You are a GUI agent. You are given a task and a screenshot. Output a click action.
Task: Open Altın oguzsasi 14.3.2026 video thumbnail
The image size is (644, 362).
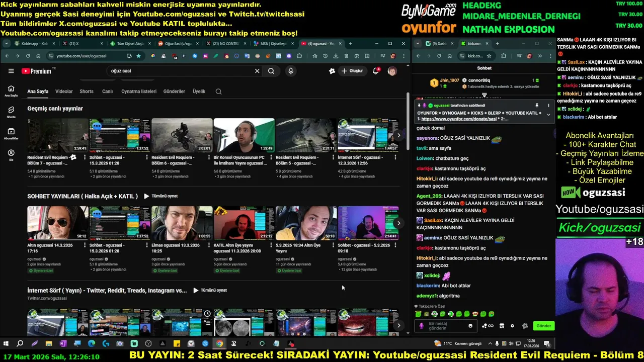tap(57, 223)
